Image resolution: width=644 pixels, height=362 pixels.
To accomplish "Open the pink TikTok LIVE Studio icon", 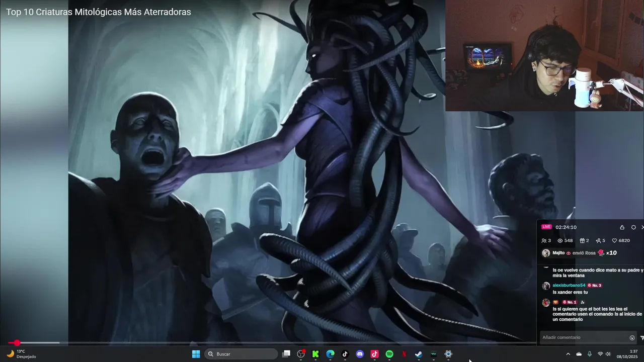I will pyautogui.click(x=374, y=354).
